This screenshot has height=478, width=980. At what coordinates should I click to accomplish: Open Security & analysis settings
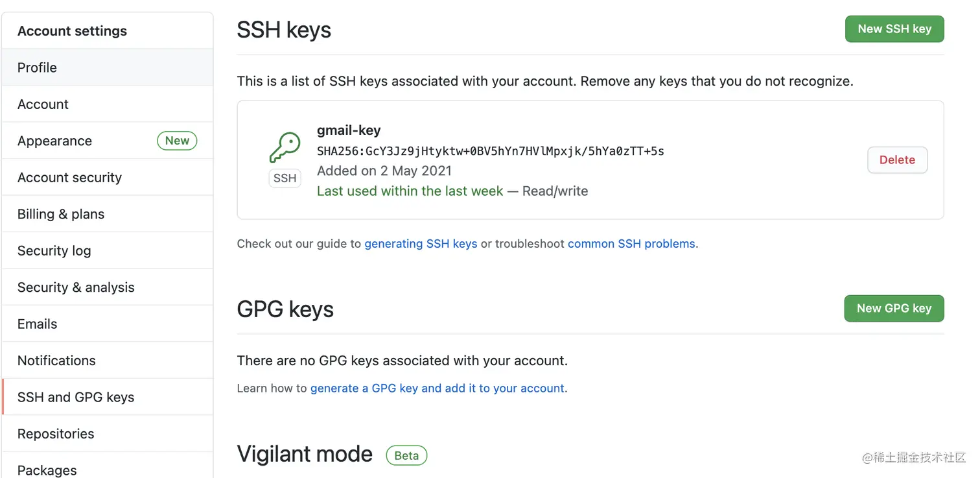coord(76,287)
